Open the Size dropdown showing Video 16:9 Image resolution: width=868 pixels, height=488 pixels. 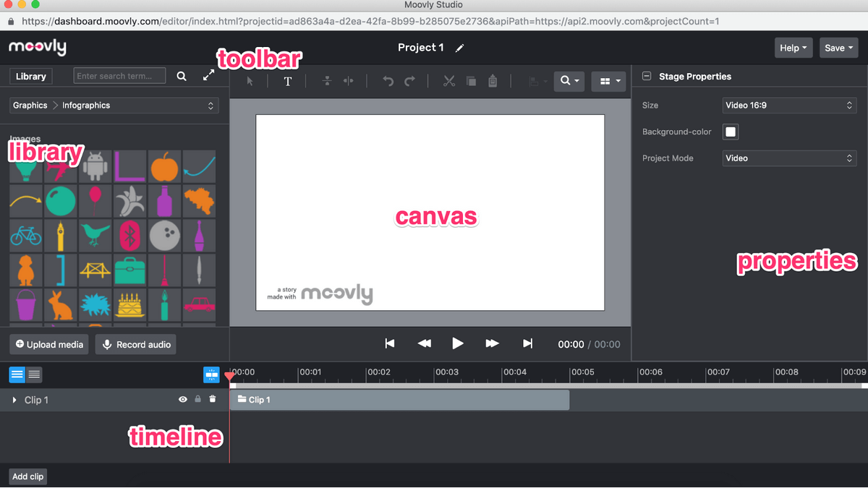pyautogui.click(x=790, y=106)
